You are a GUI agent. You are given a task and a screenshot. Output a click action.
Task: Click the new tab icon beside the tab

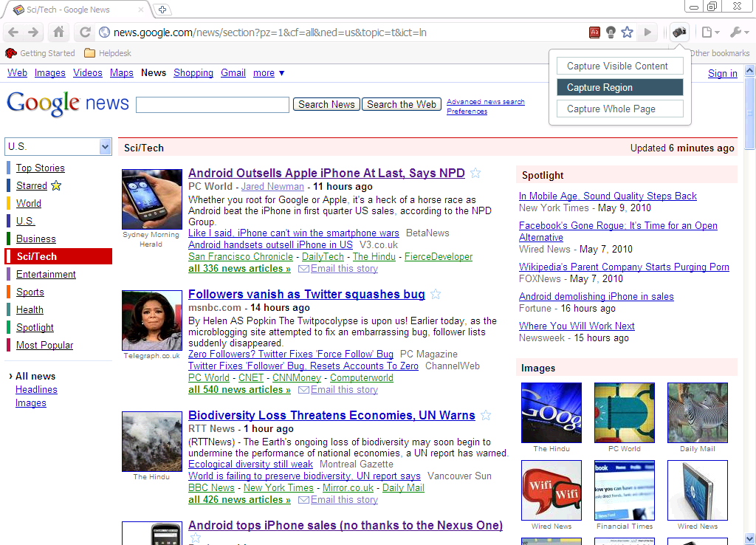click(164, 10)
